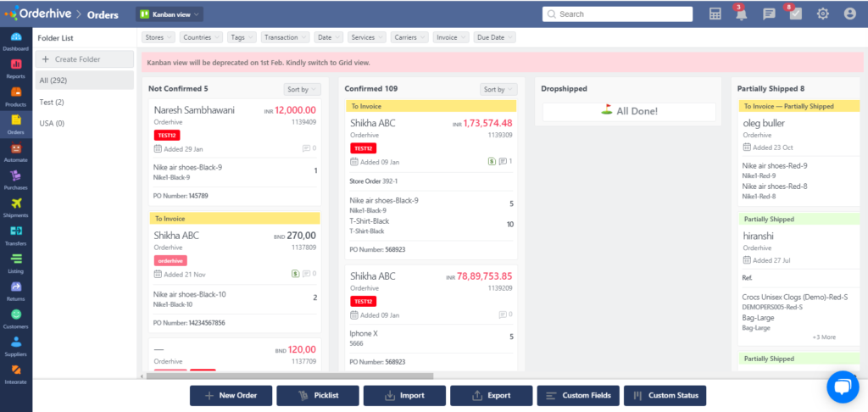868x412 pixels.
Task: Click the Picklist button
Action: pyautogui.click(x=318, y=395)
